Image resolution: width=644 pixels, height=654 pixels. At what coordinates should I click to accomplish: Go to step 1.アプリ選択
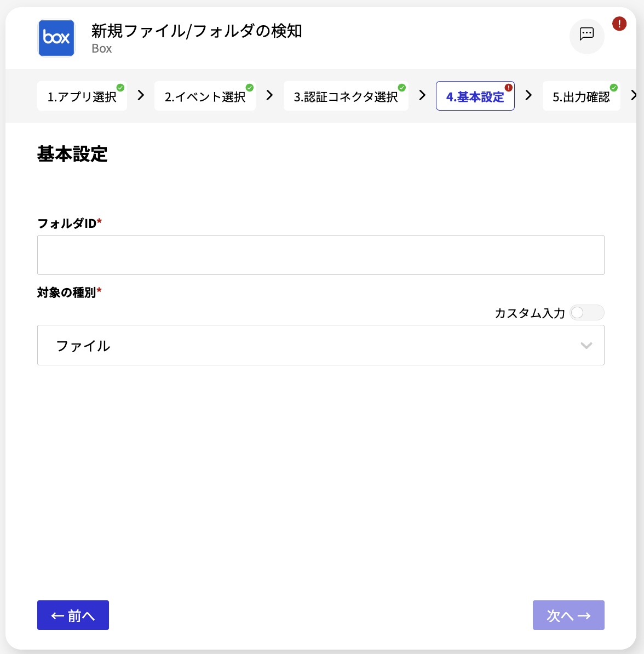tap(82, 96)
